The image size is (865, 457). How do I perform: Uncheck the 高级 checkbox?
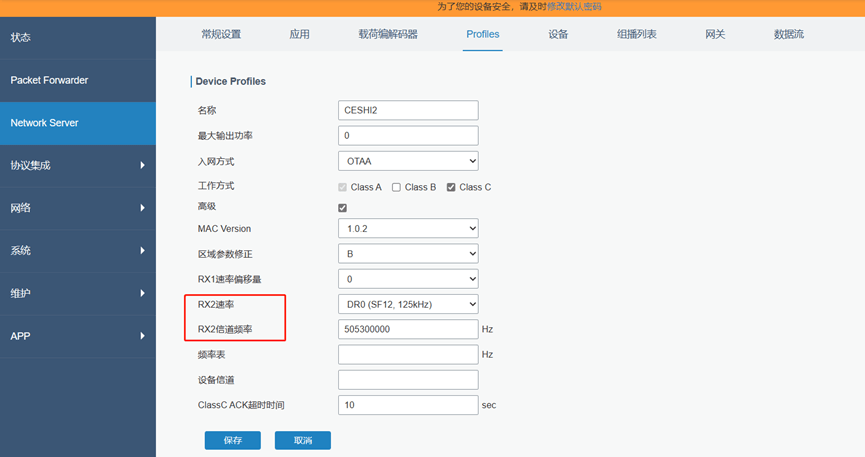tap(343, 208)
